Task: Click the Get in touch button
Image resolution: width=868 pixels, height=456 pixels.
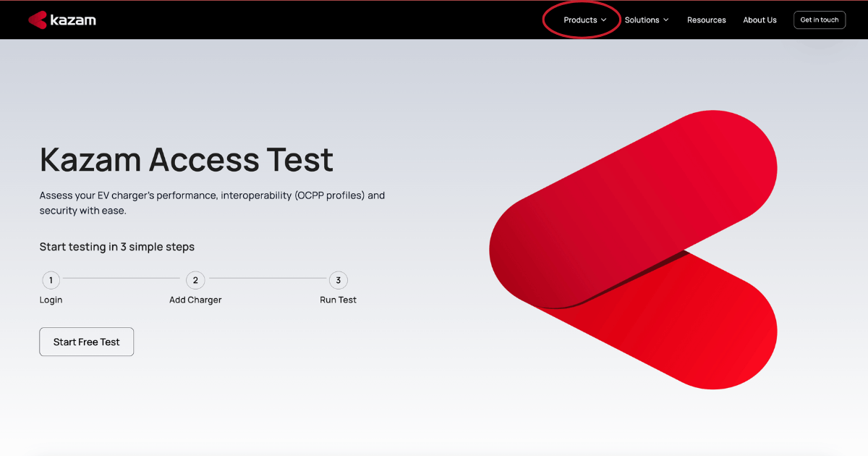Action: 820,20
